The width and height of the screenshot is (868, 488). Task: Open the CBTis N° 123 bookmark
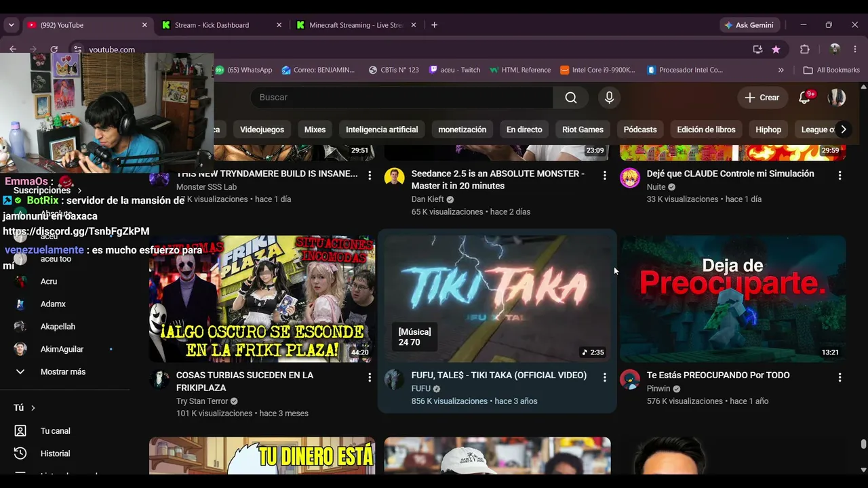394,70
